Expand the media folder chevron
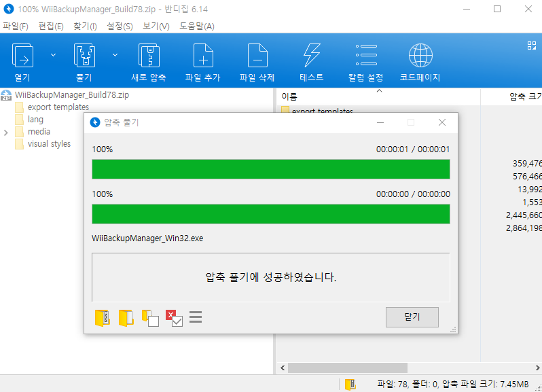 coord(6,132)
